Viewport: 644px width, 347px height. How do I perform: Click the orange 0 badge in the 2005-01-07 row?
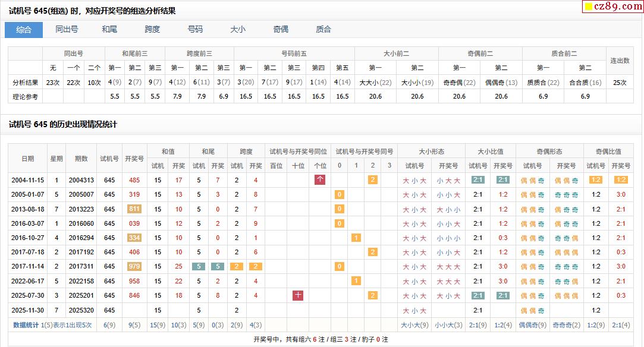click(x=340, y=195)
